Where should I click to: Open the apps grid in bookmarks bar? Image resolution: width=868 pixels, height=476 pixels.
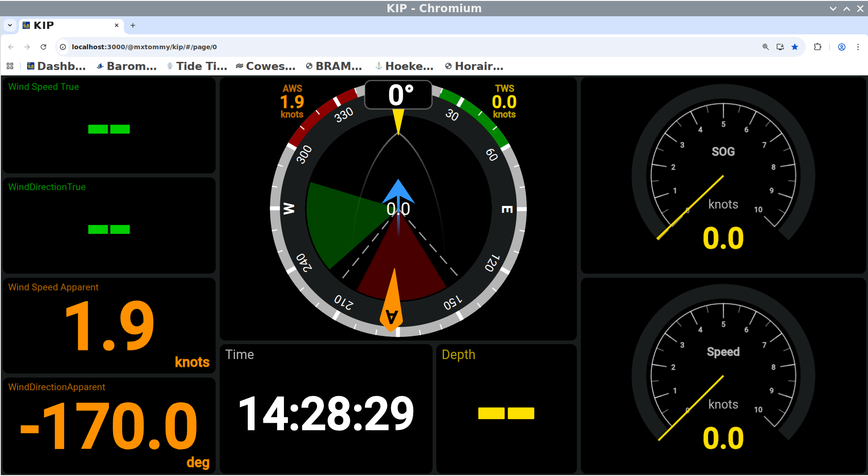[x=10, y=66]
